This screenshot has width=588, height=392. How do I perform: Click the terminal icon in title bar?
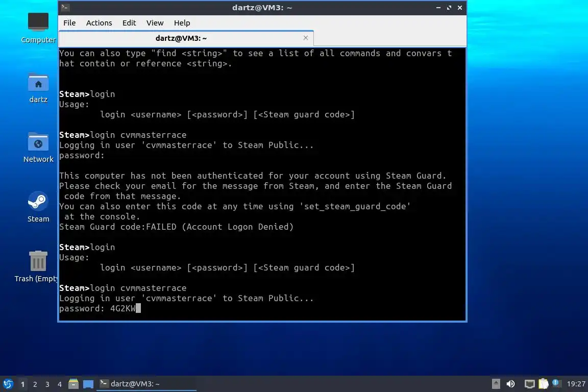[x=65, y=7]
